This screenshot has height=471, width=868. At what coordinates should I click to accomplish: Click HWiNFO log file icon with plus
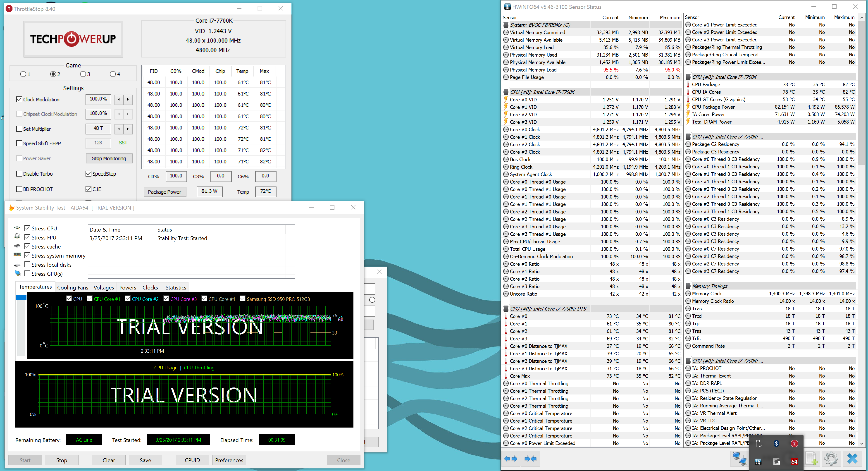point(811,459)
